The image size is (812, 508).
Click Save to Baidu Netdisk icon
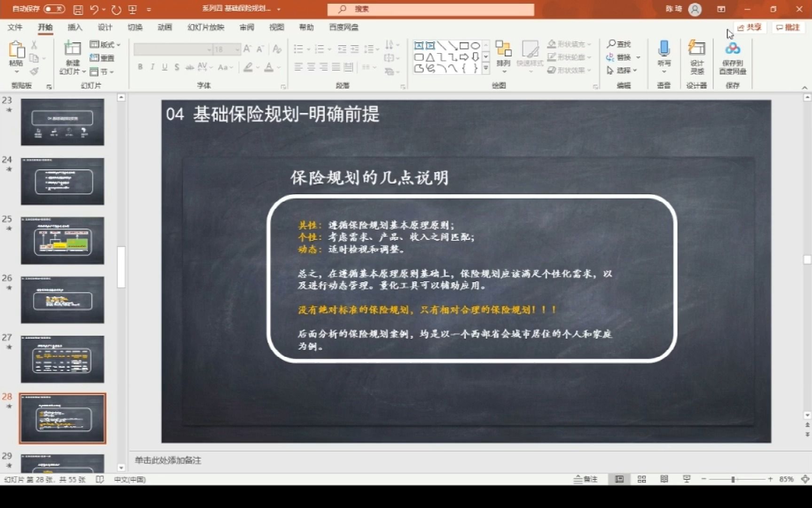click(x=733, y=48)
